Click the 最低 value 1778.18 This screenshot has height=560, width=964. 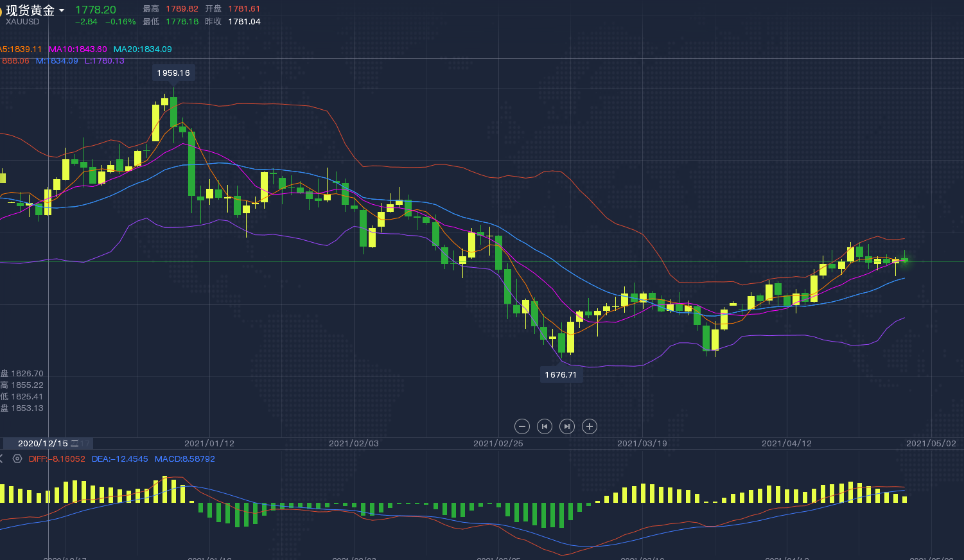pyautogui.click(x=182, y=22)
